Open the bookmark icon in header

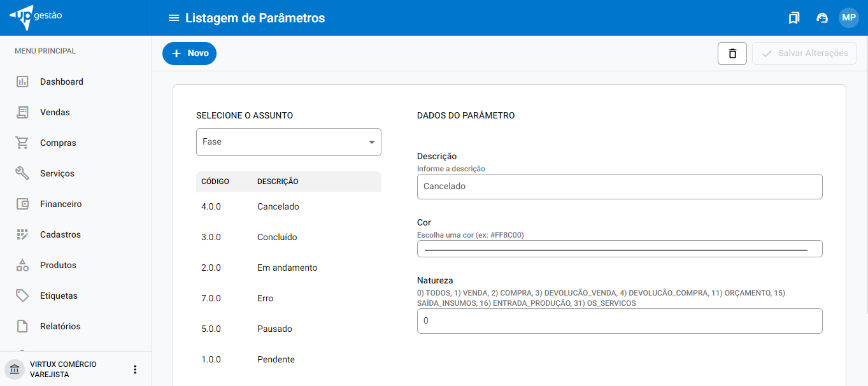(x=793, y=18)
